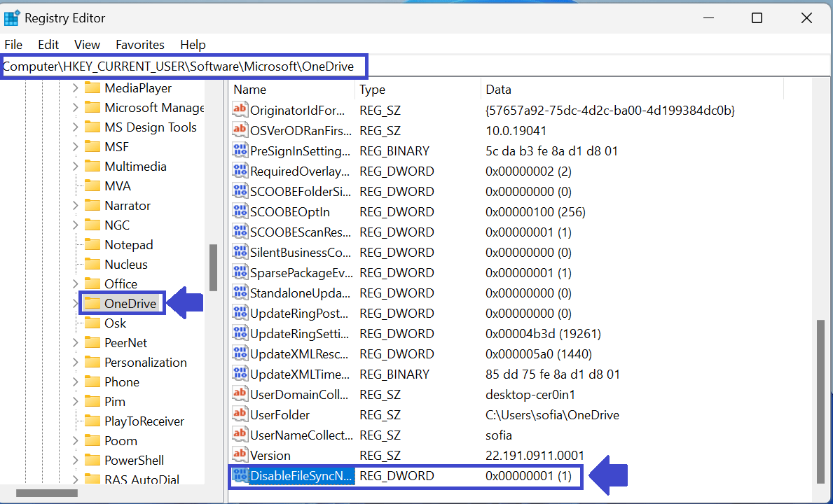Click the data value 0x00000100 (256)
This screenshot has width=833, height=504.
[535, 211]
